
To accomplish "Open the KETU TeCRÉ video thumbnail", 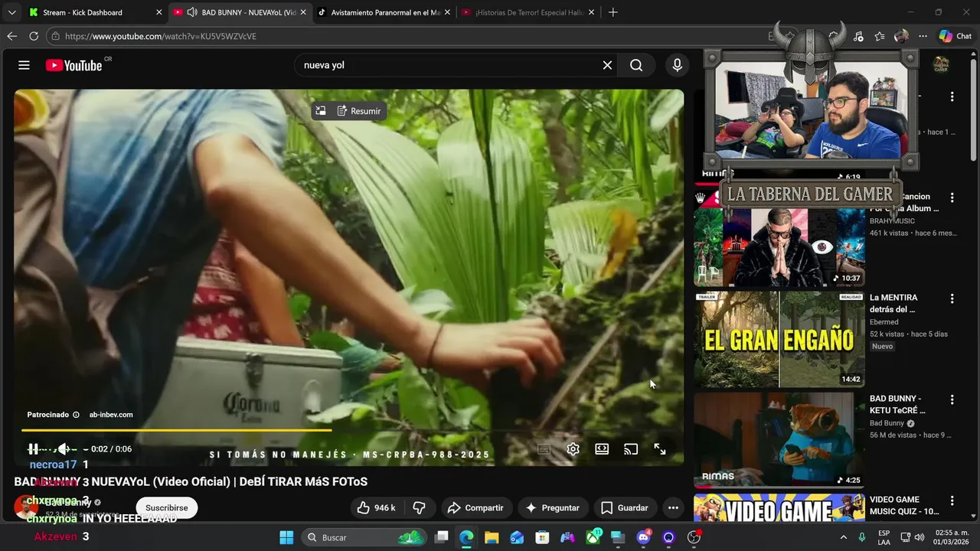I will coord(779,440).
